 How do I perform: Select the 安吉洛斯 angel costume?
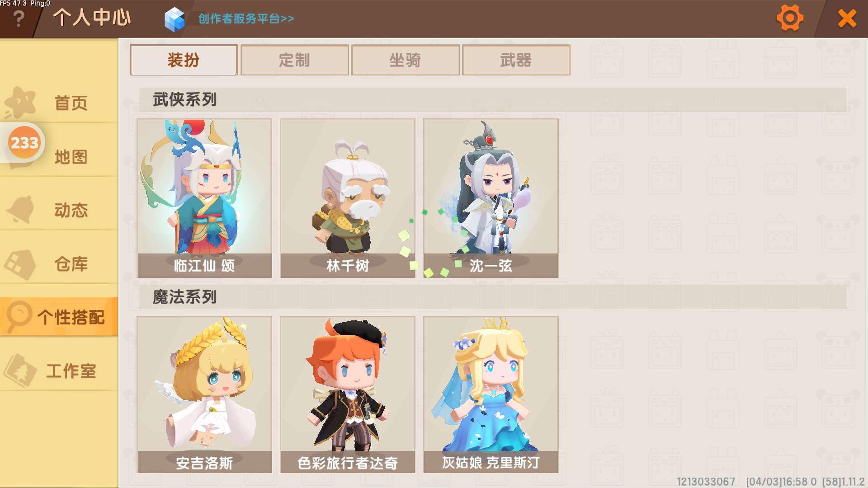(x=204, y=394)
